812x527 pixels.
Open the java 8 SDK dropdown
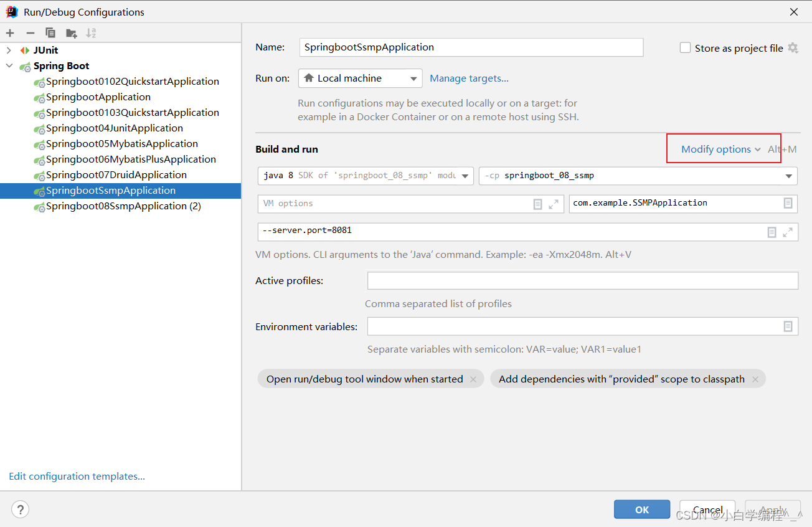[x=366, y=176]
